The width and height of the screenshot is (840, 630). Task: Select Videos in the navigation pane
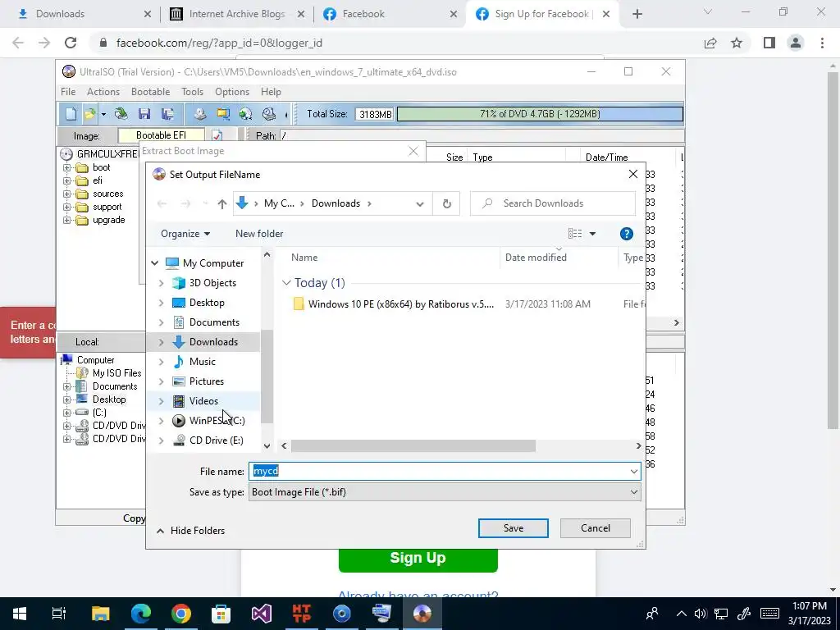coord(203,400)
